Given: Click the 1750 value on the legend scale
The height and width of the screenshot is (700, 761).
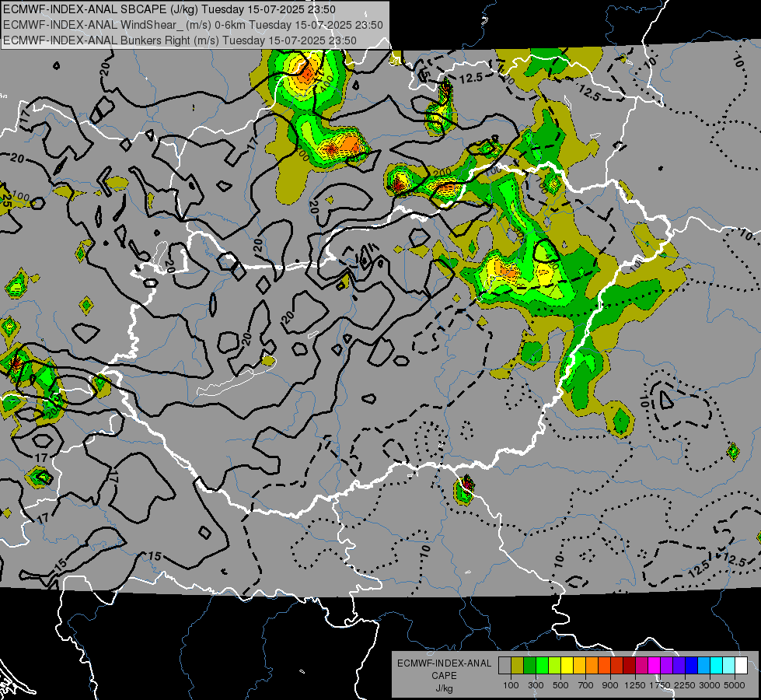Looking at the screenshot, I should pos(660,685).
